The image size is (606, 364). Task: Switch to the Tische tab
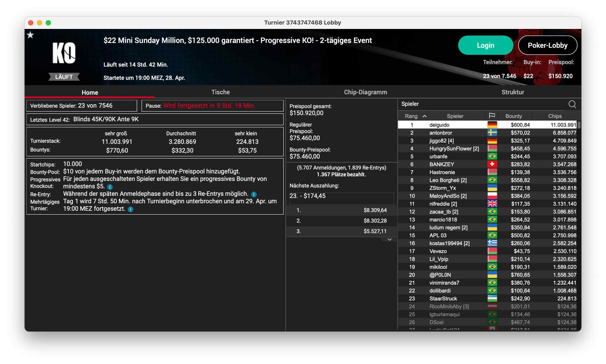click(x=220, y=92)
